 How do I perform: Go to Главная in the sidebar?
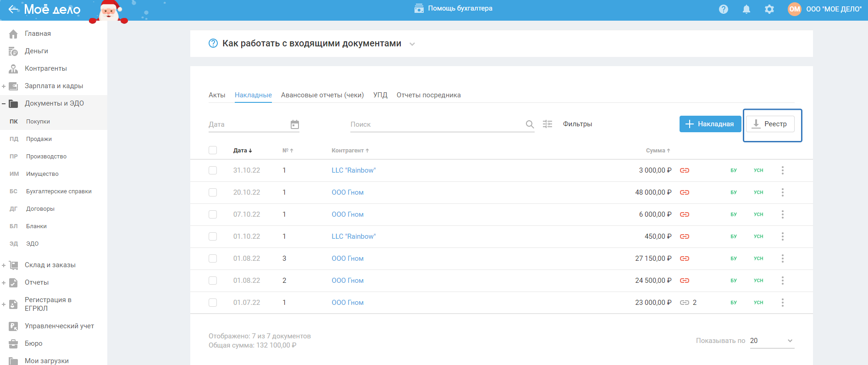[38, 34]
